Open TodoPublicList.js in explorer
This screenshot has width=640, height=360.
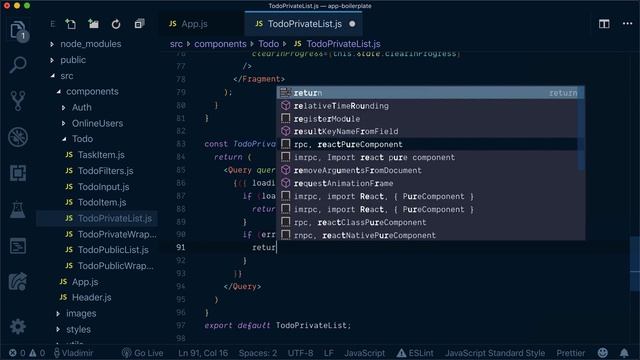tap(113, 250)
